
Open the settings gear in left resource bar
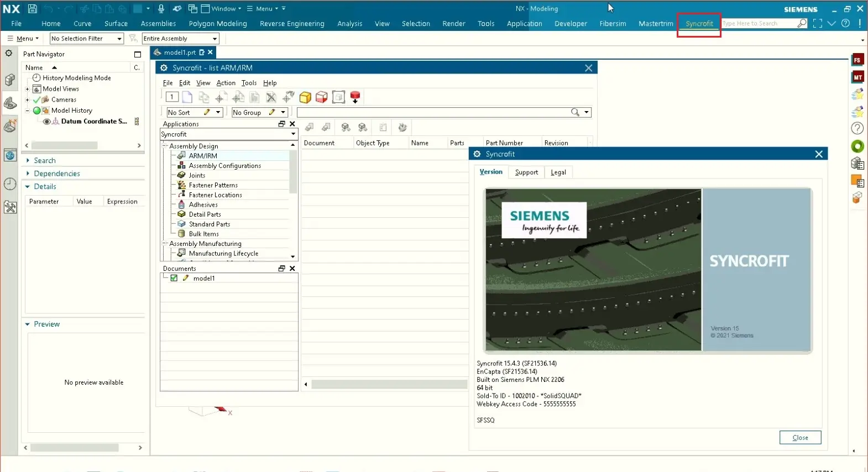coord(9,54)
